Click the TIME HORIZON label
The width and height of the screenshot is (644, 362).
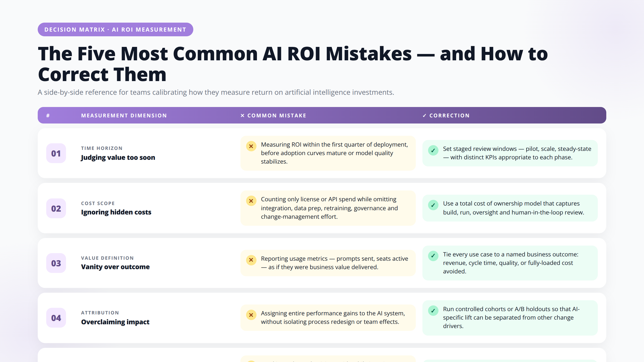tap(102, 148)
